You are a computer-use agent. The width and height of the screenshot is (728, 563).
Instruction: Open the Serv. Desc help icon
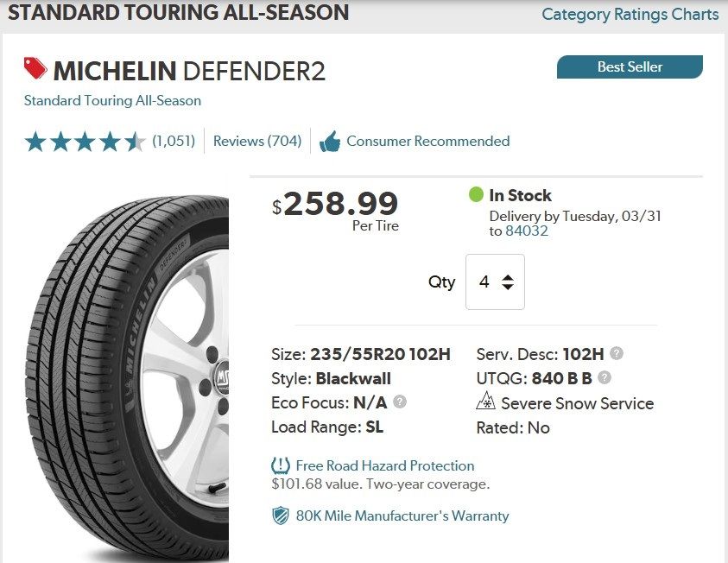[x=617, y=353]
